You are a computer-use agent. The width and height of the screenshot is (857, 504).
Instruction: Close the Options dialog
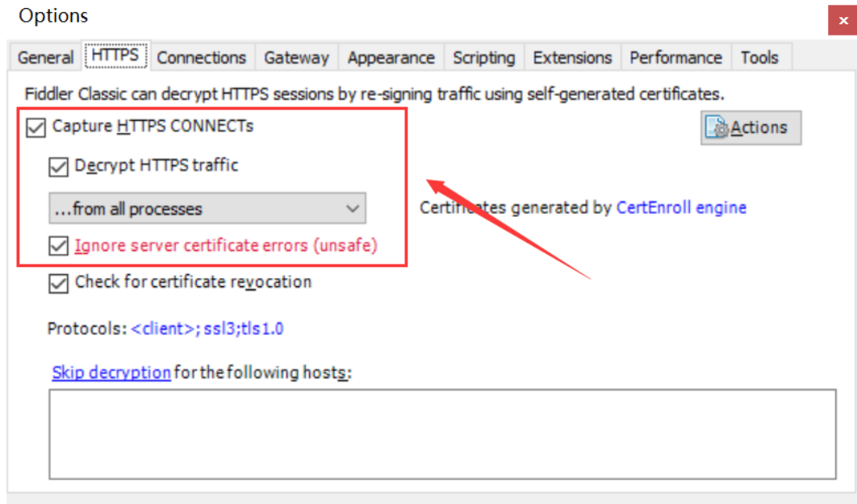(842, 21)
